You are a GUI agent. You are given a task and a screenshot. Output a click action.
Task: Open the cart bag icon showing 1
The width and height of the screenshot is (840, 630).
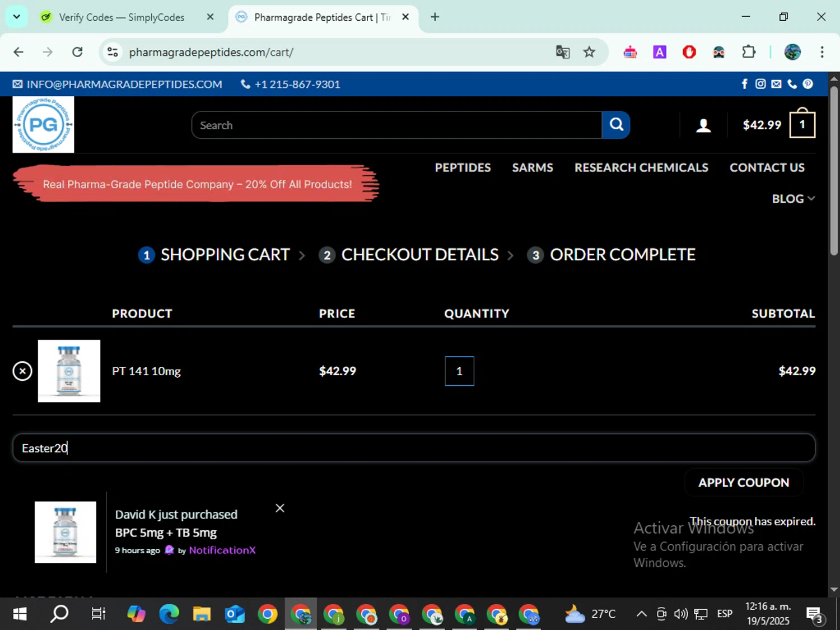click(802, 123)
